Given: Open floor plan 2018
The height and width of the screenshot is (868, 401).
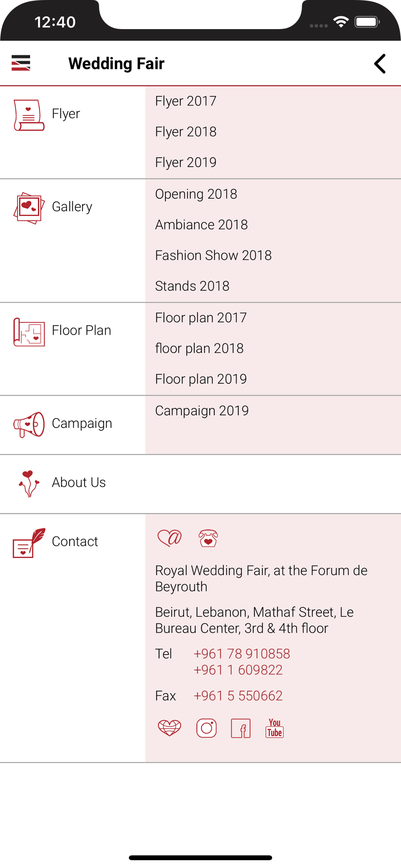Looking at the screenshot, I should coord(199,348).
